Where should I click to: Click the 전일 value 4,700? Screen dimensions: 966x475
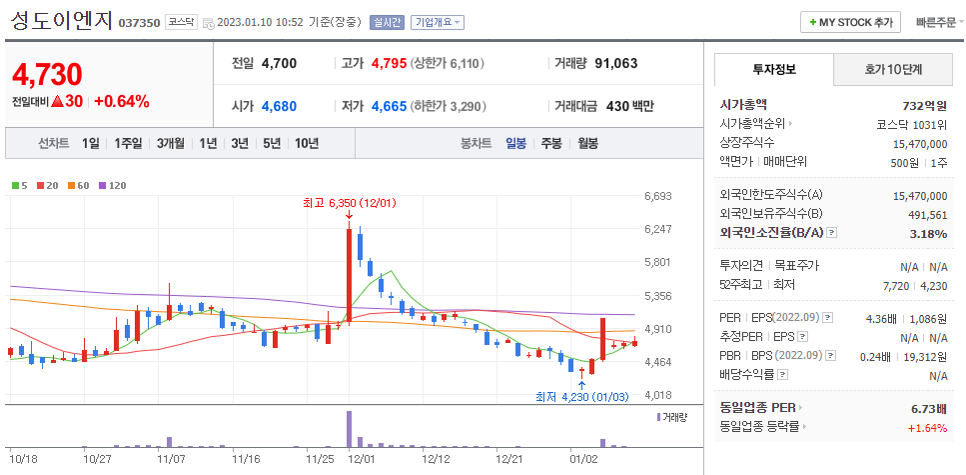tap(279, 63)
